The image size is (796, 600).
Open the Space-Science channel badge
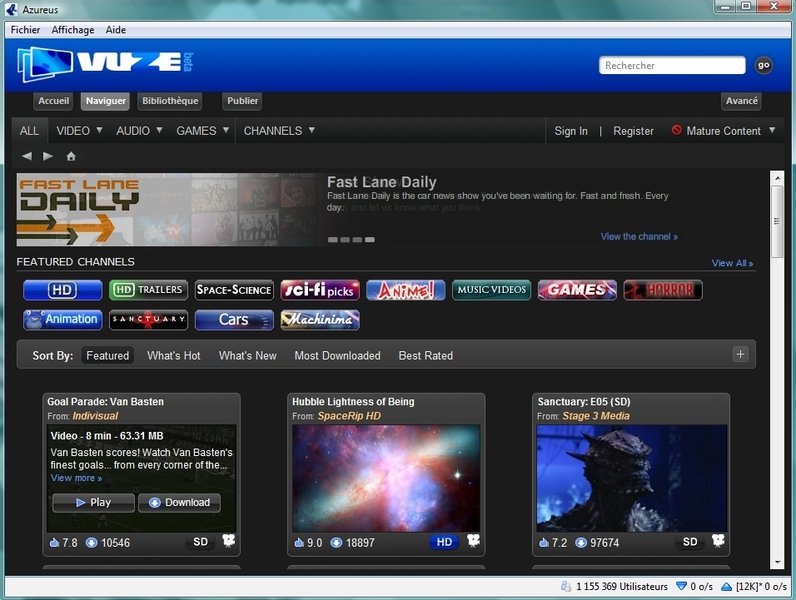(x=234, y=290)
